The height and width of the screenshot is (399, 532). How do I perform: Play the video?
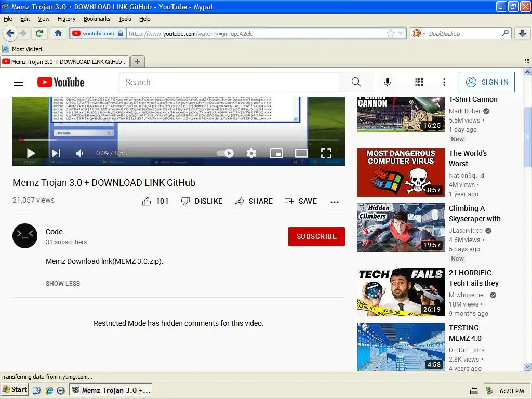[x=31, y=153]
